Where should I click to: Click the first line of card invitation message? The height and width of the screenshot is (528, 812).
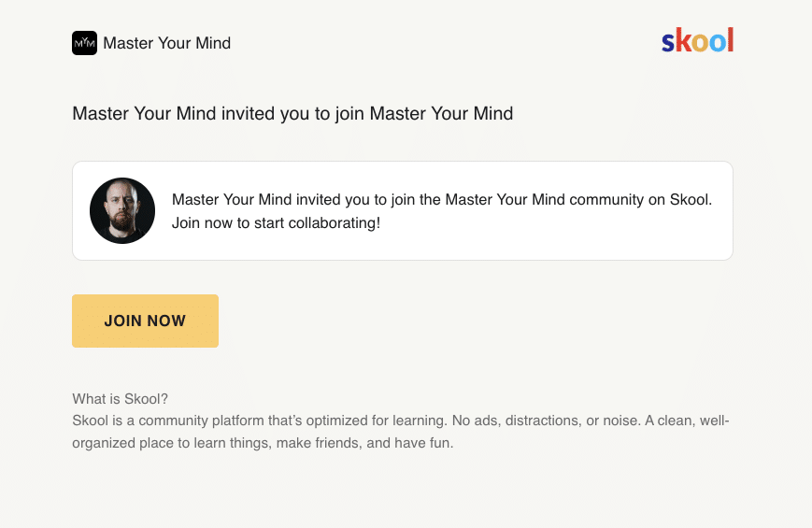coord(442,199)
